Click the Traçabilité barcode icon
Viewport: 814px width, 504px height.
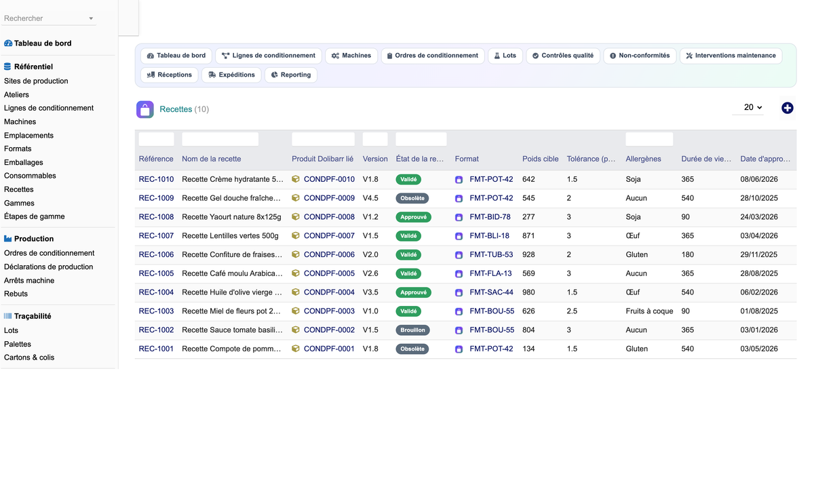tap(8, 316)
